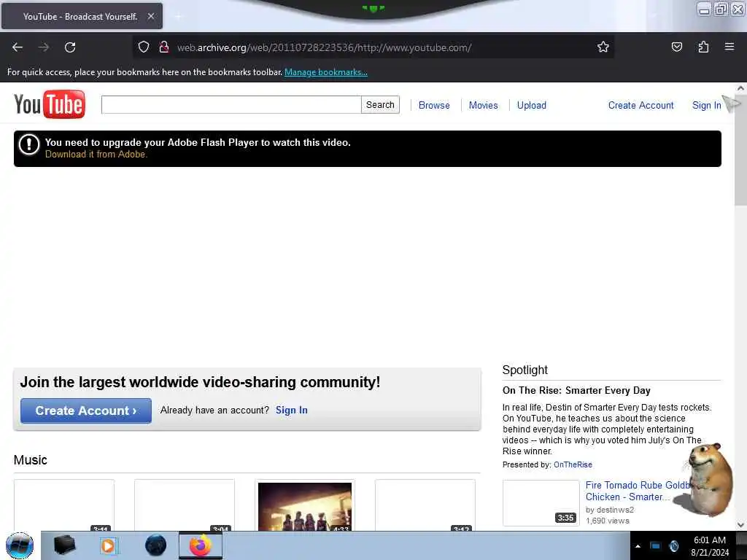The image size is (747, 560).
Task: Focus the YouTube search box
Action: click(231, 105)
